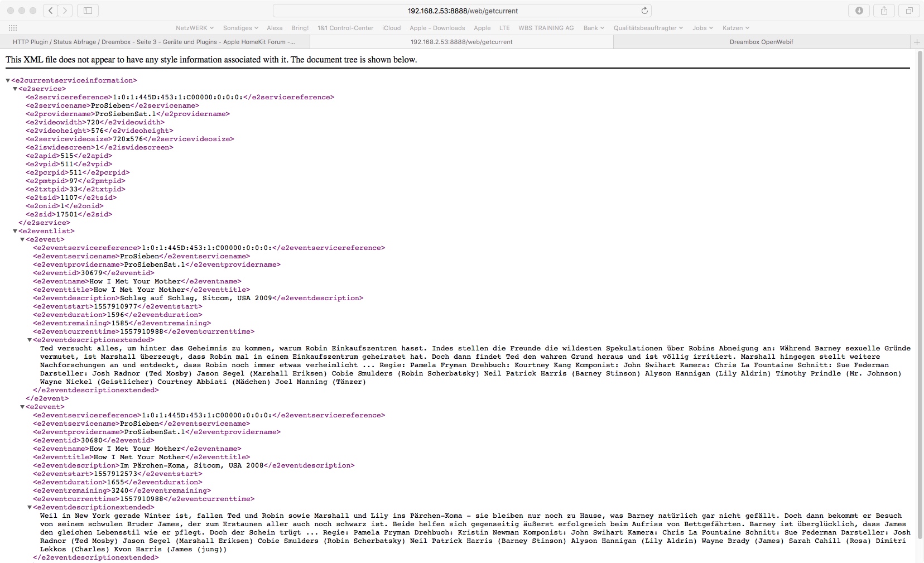This screenshot has height=563, width=924.
Task: Open the Top Sites grid icon
Action: tap(13, 28)
